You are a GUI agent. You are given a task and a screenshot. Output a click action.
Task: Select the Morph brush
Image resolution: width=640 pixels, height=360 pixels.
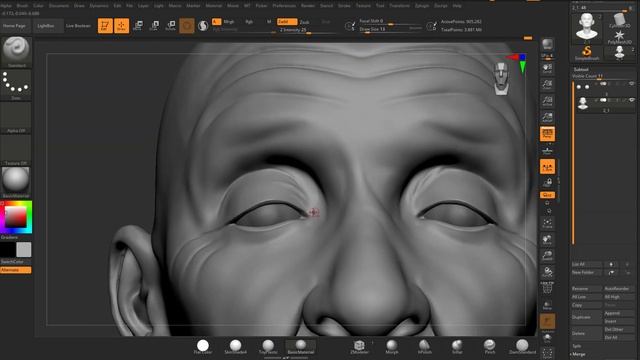pos(392,347)
